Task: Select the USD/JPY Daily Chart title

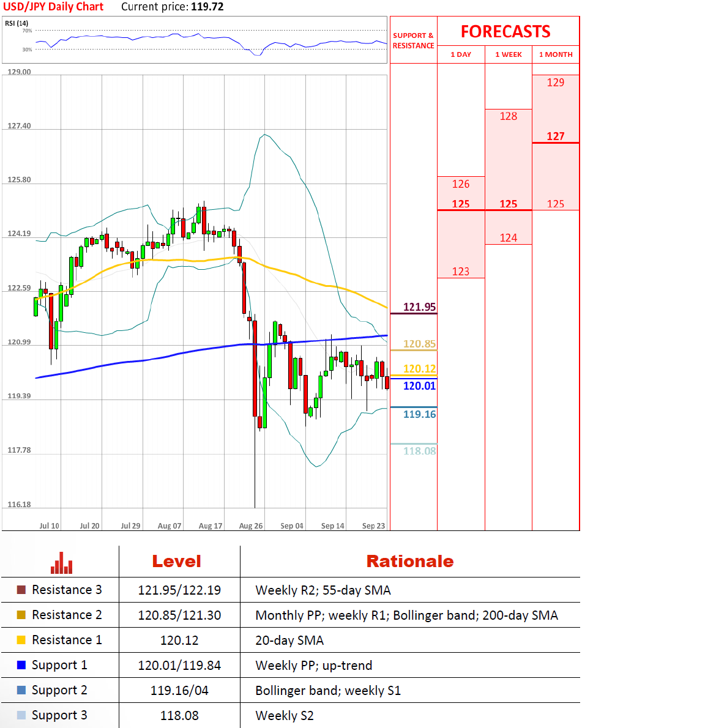Action: click(x=53, y=7)
